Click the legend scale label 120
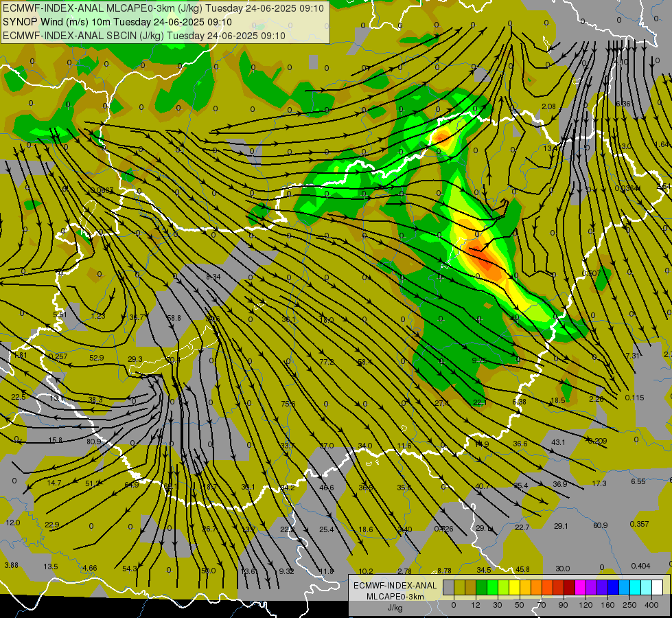The height and width of the screenshot is (618, 672). [586, 605]
